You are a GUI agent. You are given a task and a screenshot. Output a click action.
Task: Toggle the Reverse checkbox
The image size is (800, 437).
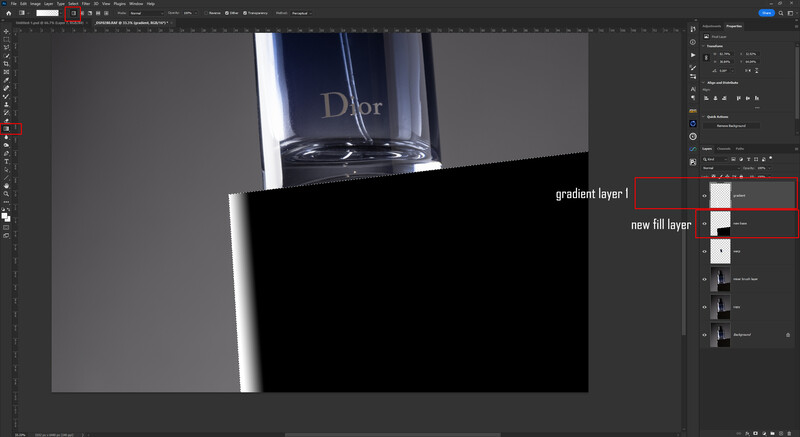point(206,13)
